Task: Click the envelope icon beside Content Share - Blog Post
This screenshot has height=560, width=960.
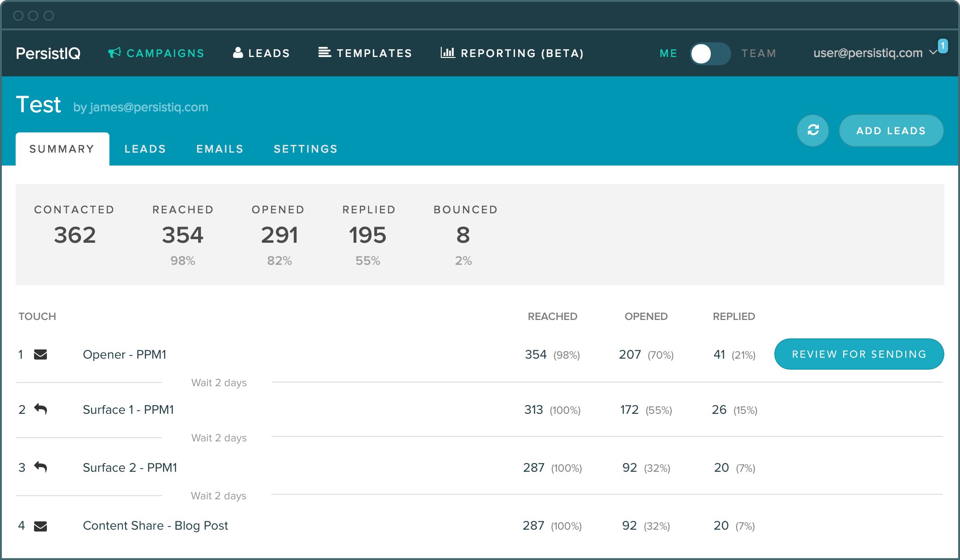Action: [x=41, y=525]
